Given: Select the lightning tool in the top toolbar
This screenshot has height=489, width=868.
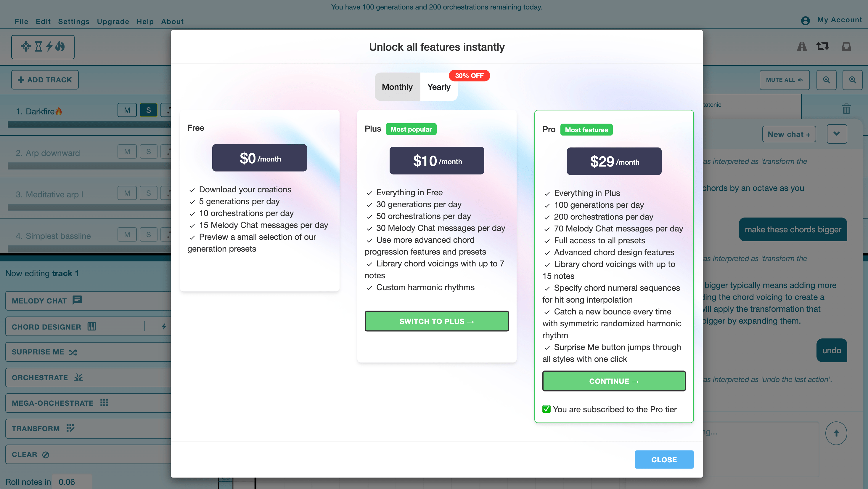Looking at the screenshot, I should tap(49, 47).
